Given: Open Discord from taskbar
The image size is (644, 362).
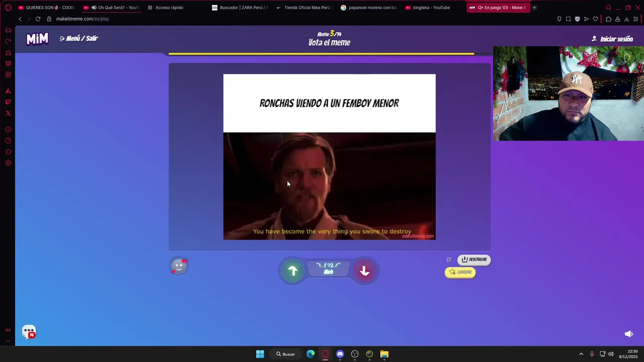Looking at the screenshot, I should 340,354.
